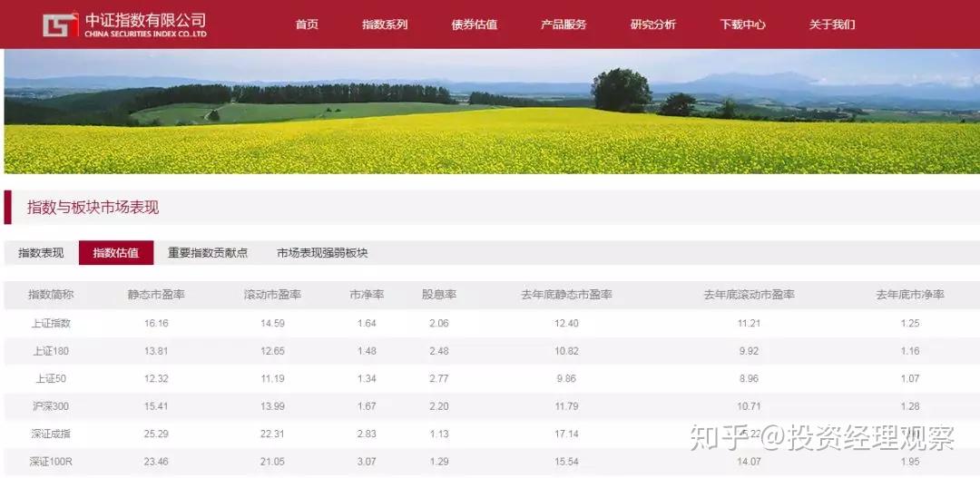Select the 指数估值 tab
The width and height of the screenshot is (980, 478).
coord(116,253)
